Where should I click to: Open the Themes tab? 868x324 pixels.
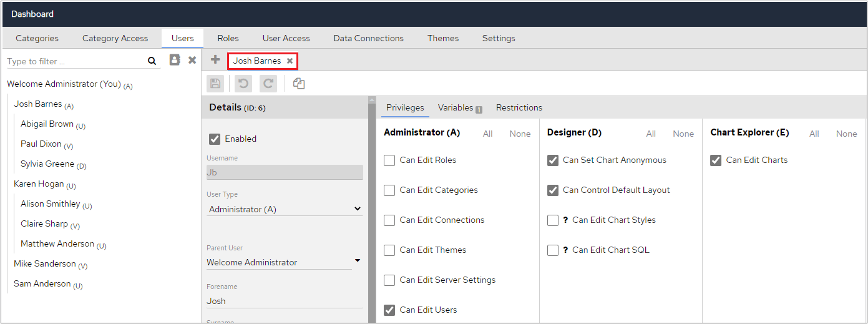point(443,38)
